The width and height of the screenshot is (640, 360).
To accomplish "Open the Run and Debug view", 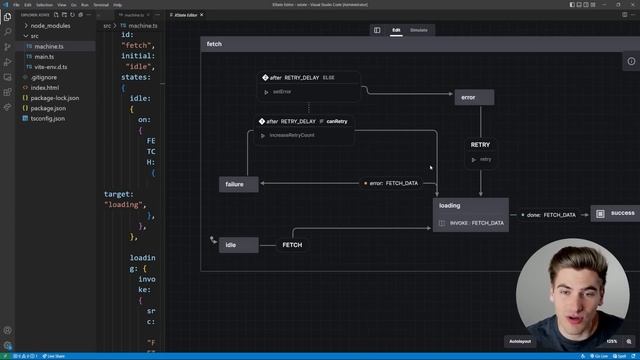I will tap(7, 62).
